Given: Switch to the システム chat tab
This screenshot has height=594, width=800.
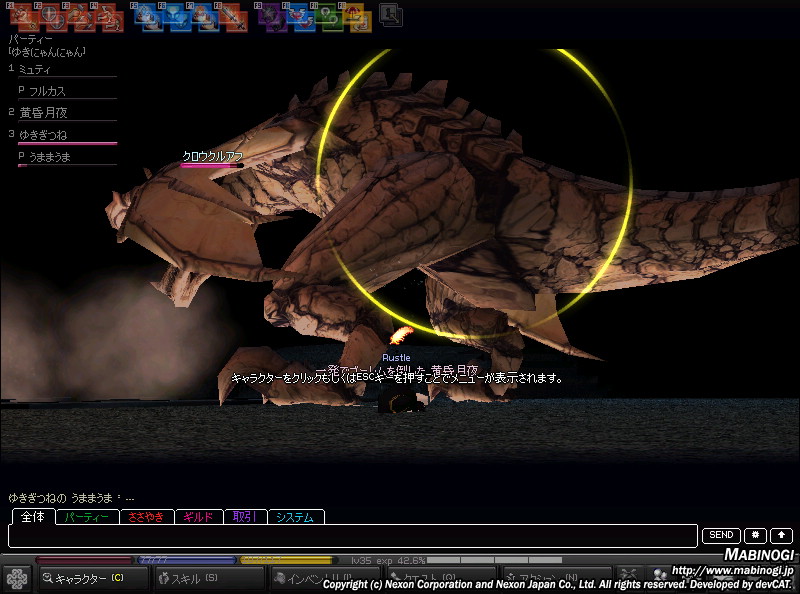Looking at the screenshot, I should pos(296,517).
